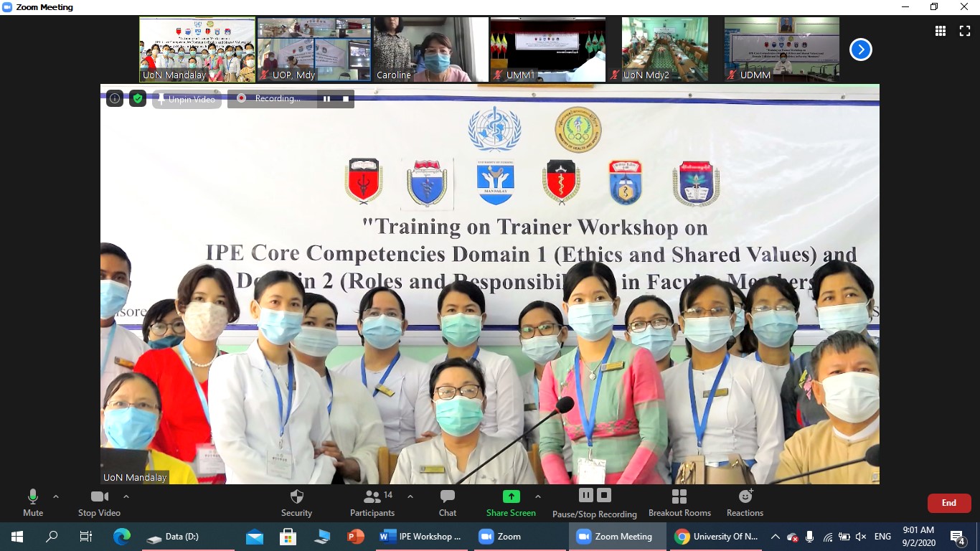Click the battery status icon
The width and height of the screenshot is (980, 551).
[x=844, y=537]
